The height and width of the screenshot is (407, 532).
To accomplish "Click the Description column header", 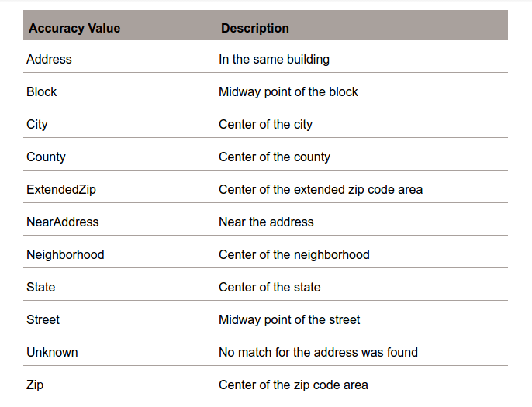I will 255,29.
